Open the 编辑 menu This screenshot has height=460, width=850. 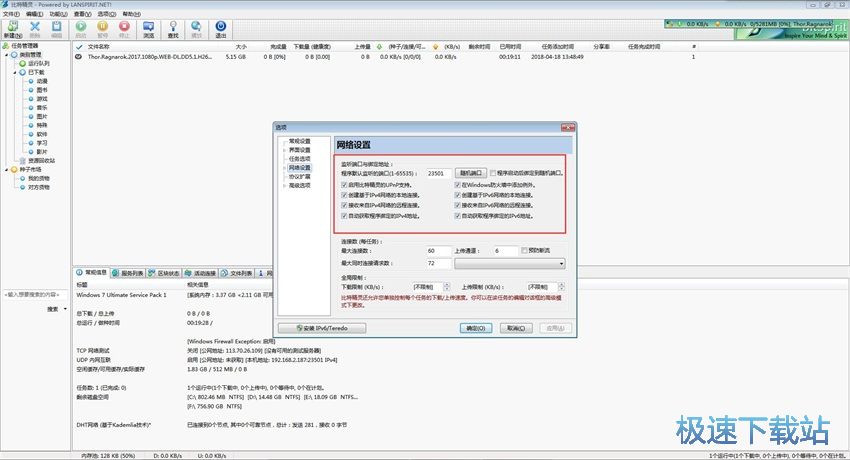coord(34,14)
